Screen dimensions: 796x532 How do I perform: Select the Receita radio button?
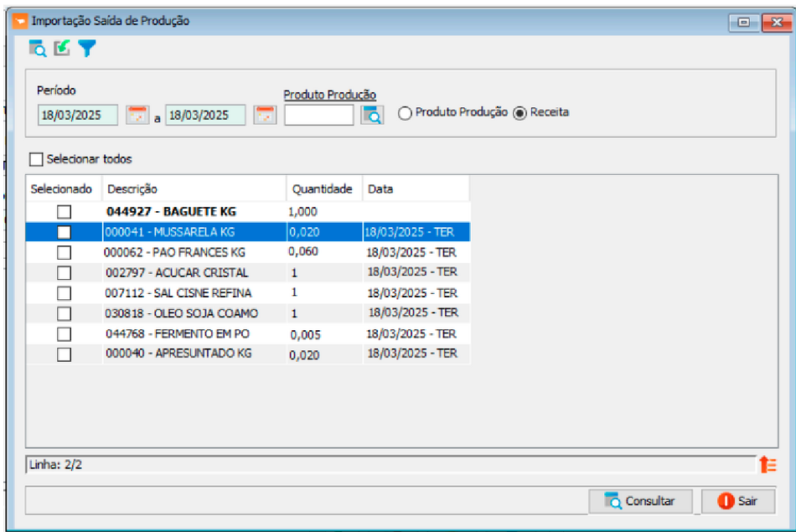pos(519,113)
